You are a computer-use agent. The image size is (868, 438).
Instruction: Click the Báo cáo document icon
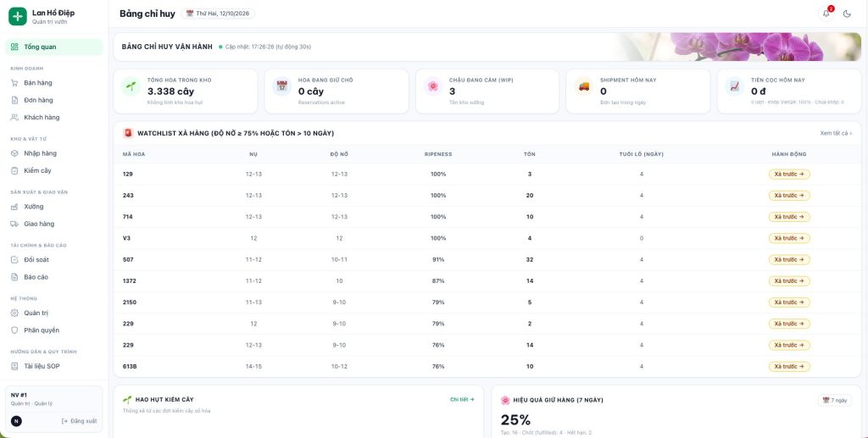pyautogui.click(x=14, y=277)
